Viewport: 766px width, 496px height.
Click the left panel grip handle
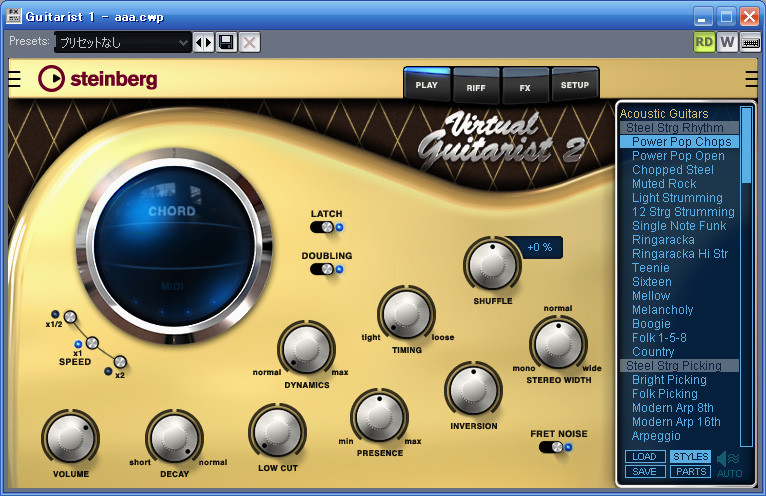(x=15, y=79)
